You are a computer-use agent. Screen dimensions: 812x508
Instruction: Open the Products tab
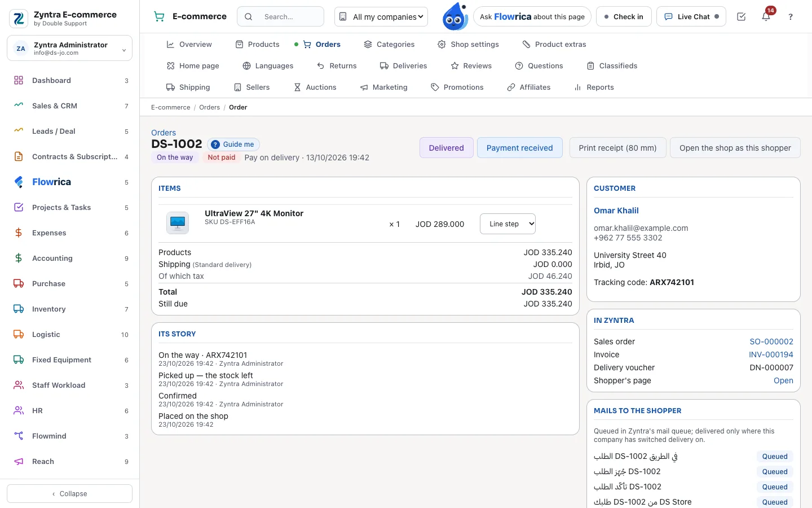[x=257, y=44]
